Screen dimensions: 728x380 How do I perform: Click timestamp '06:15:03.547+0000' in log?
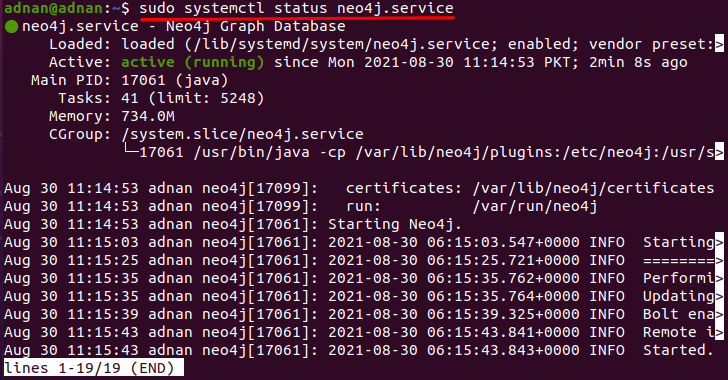[503, 242]
